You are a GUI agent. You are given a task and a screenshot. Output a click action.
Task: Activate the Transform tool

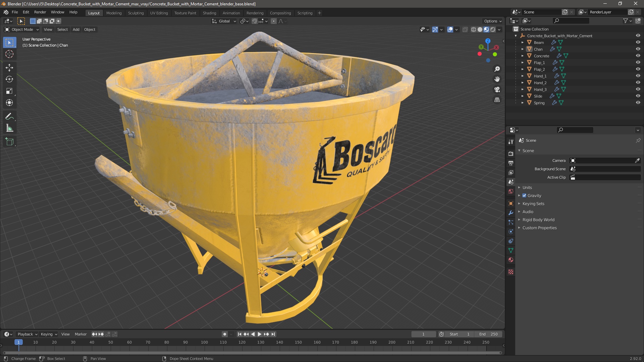pos(9,103)
